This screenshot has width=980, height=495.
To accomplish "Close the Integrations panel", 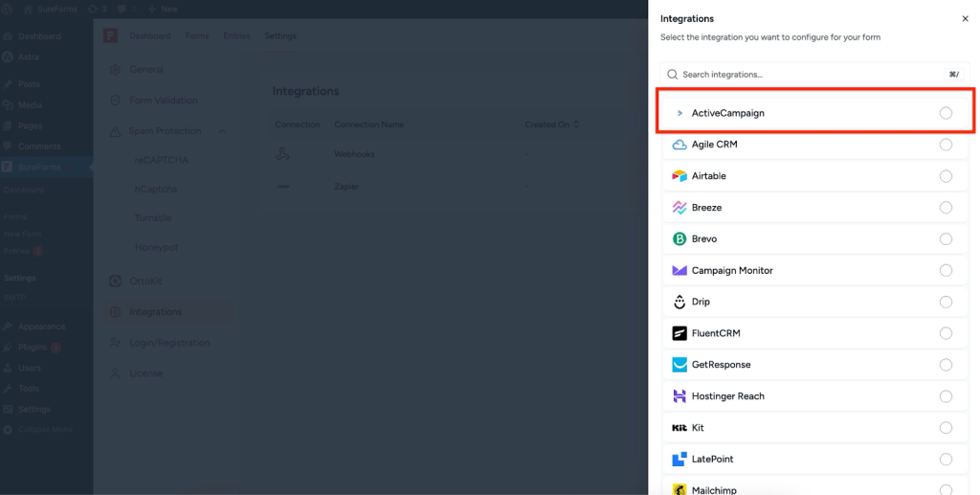I will click(965, 19).
